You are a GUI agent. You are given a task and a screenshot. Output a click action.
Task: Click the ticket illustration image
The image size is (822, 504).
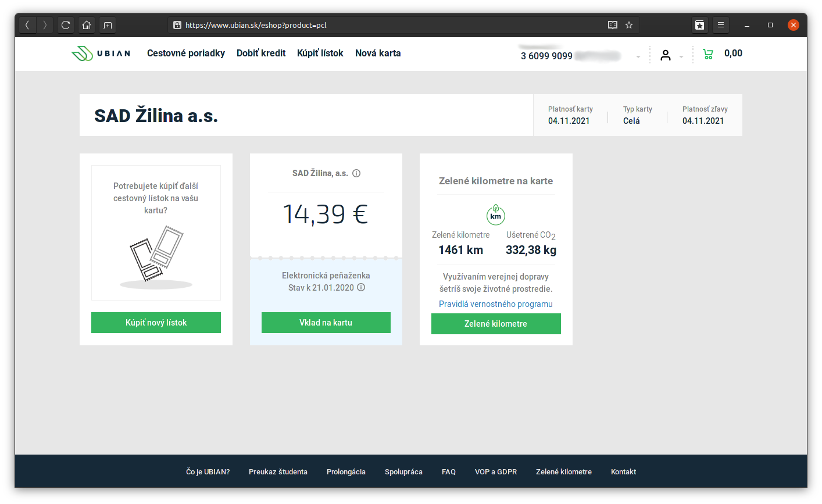pyautogui.click(x=156, y=258)
